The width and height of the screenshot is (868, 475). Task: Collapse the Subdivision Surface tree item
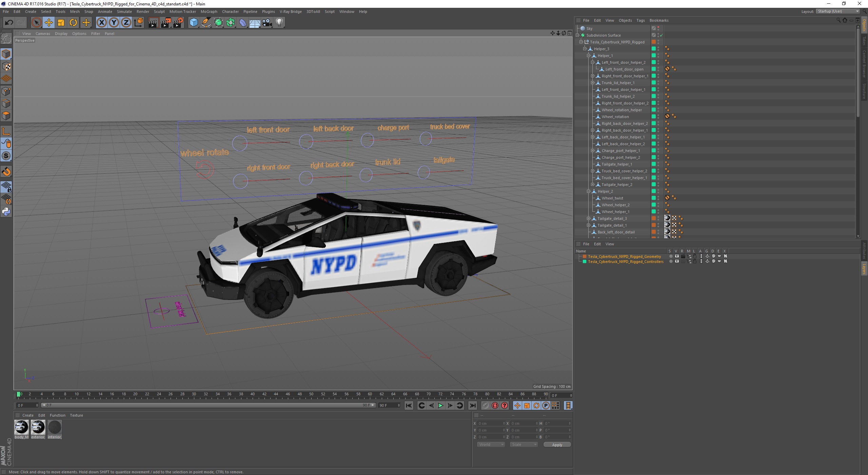click(577, 35)
